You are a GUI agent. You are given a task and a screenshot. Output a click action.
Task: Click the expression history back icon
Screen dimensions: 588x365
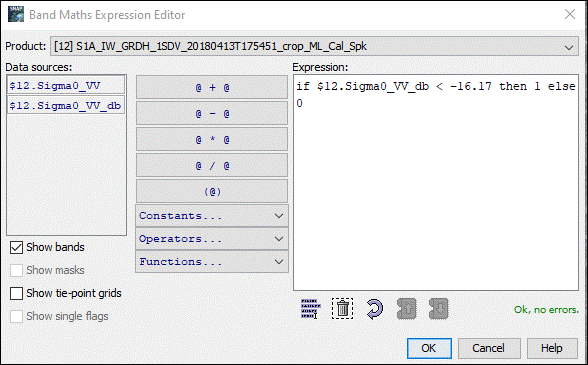407,309
